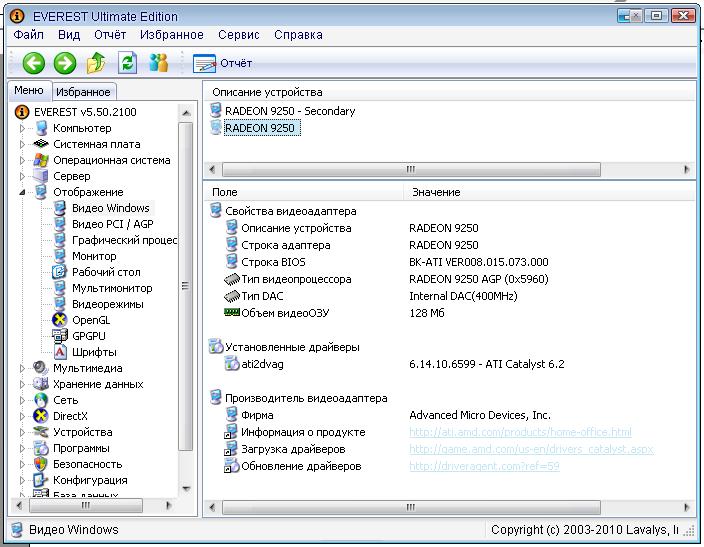
Task: Open the game.amd.com driver download link
Action: 531,449
